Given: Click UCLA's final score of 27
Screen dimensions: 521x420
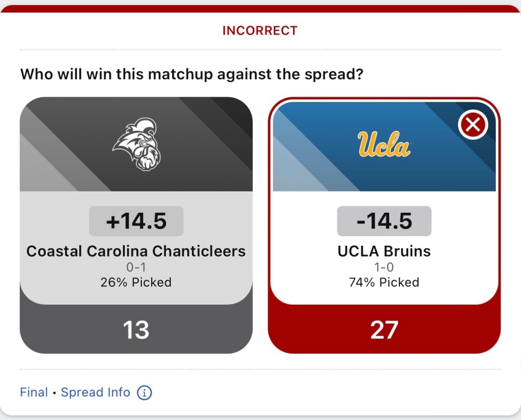Looking at the screenshot, I should [384, 330].
